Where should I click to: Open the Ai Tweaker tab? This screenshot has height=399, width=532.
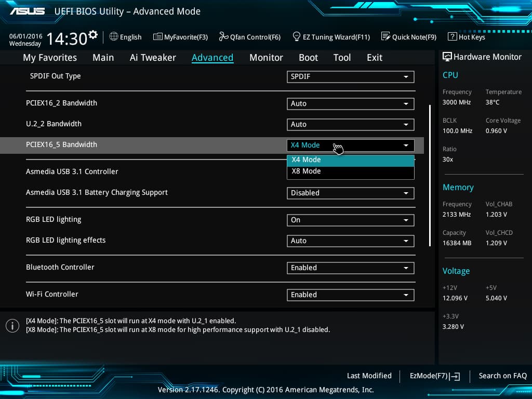click(x=153, y=58)
